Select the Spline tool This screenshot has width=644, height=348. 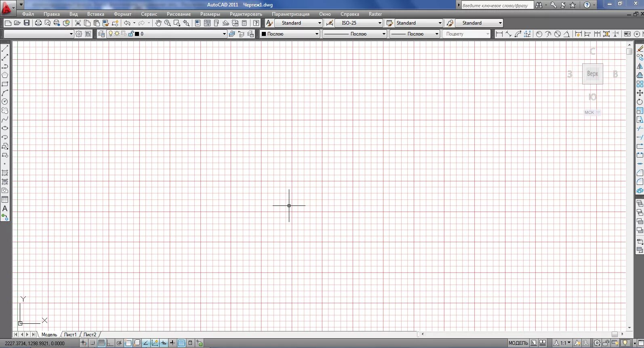pos(5,119)
